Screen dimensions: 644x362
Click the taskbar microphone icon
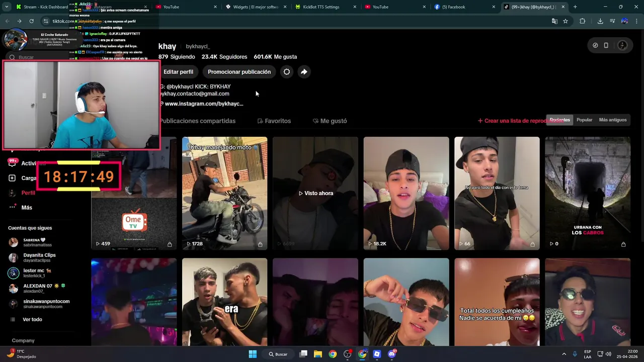pyautogui.click(x=575, y=354)
